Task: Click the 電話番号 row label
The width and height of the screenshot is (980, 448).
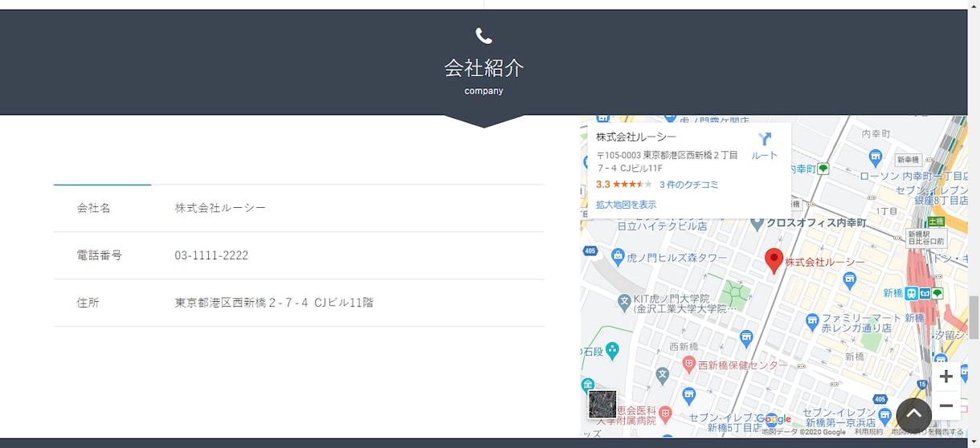Action: [100, 255]
